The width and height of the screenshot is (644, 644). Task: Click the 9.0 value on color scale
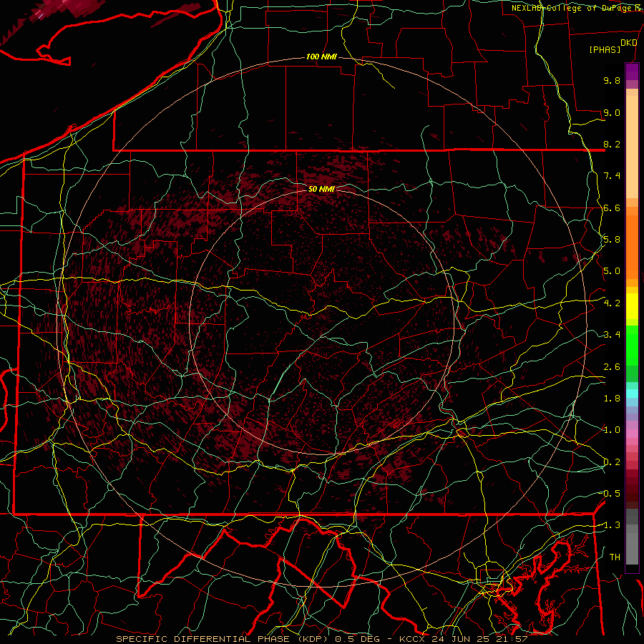coord(612,112)
